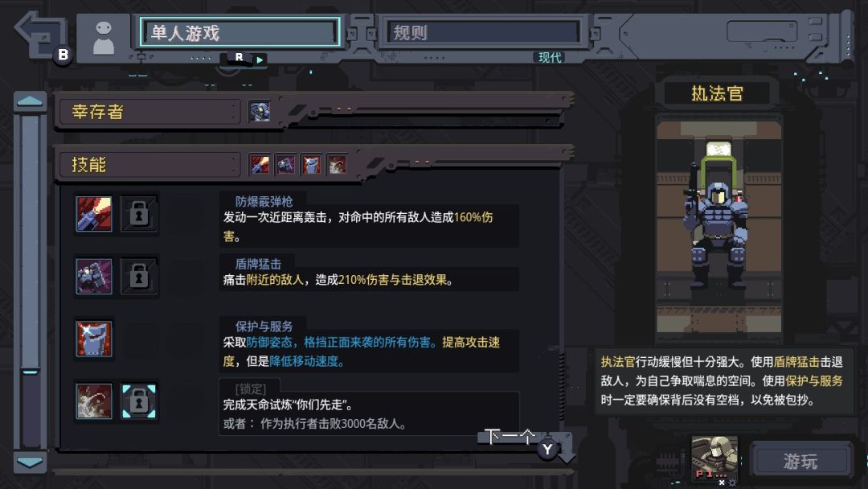Toggle highlighted lock beside fourth skill
Image resolution: width=868 pixels, height=489 pixels.
(138, 401)
